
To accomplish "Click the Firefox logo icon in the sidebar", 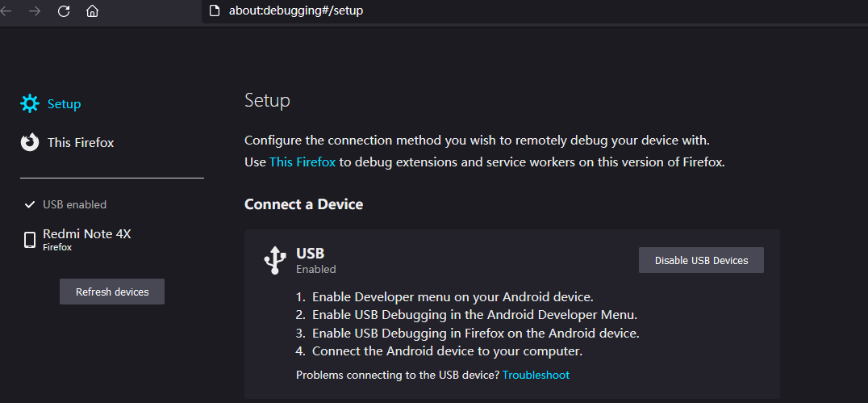I will [30, 142].
